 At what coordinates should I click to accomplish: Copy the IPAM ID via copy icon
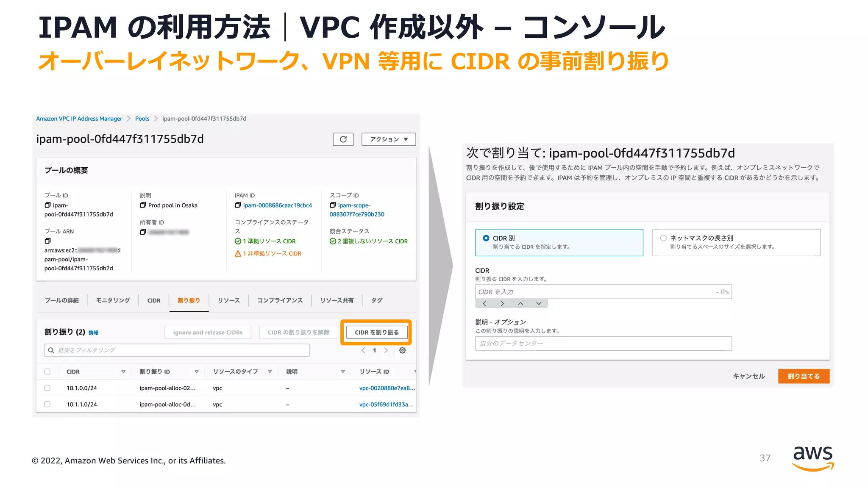tap(238, 205)
